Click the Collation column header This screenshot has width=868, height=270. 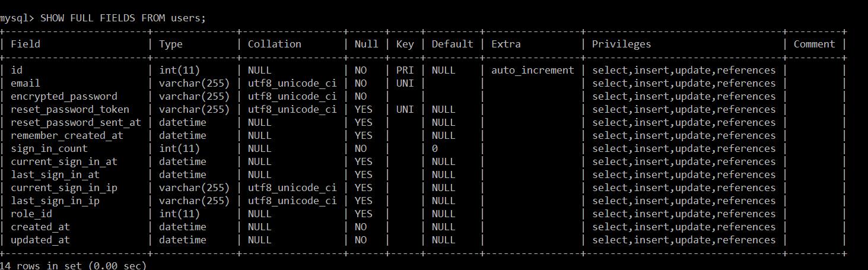click(x=274, y=44)
